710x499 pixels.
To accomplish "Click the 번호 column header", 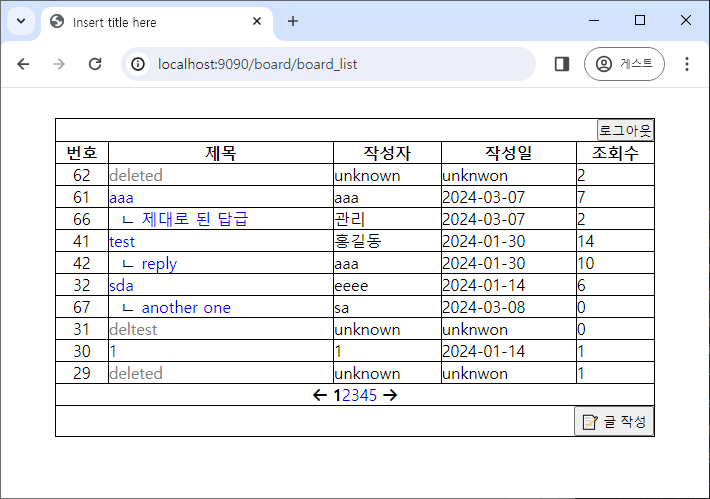I will click(x=82, y=153).
